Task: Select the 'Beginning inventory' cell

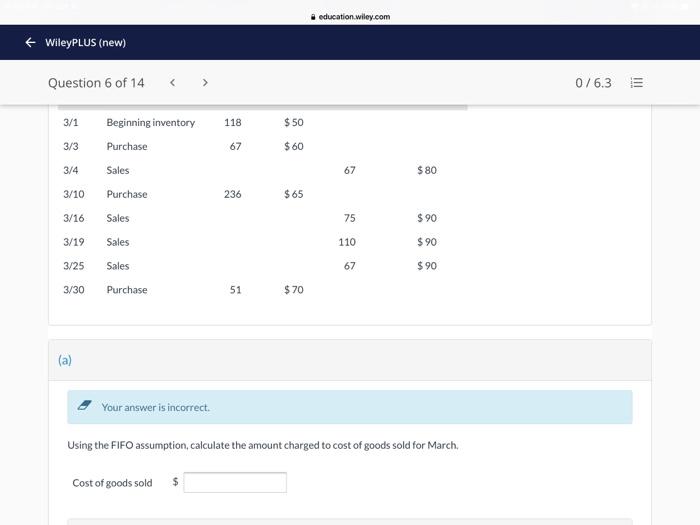Action: [x=150, y=122]
